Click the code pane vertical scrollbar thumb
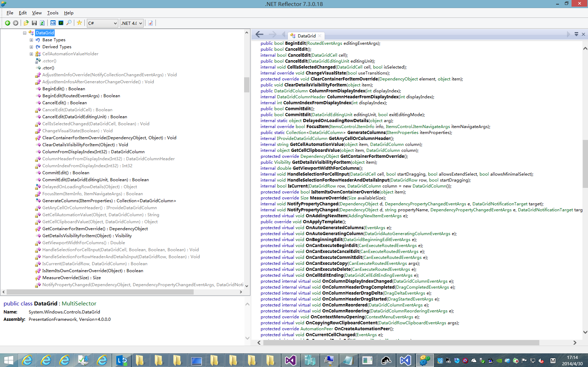The height and width of the screenshot is (367, 588). click(585, 164)
